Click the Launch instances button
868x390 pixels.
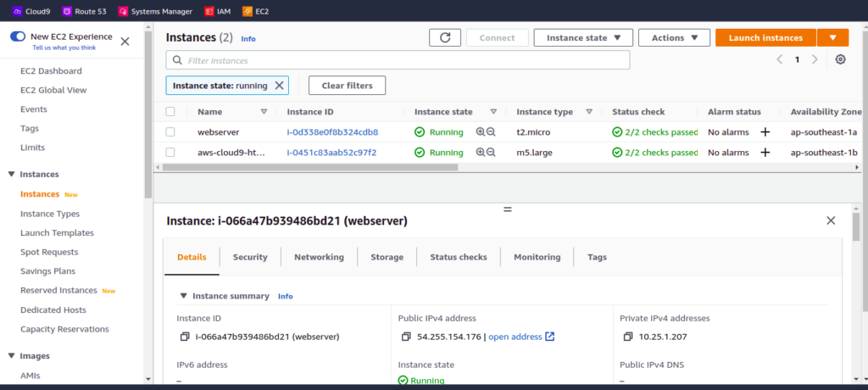765,37
